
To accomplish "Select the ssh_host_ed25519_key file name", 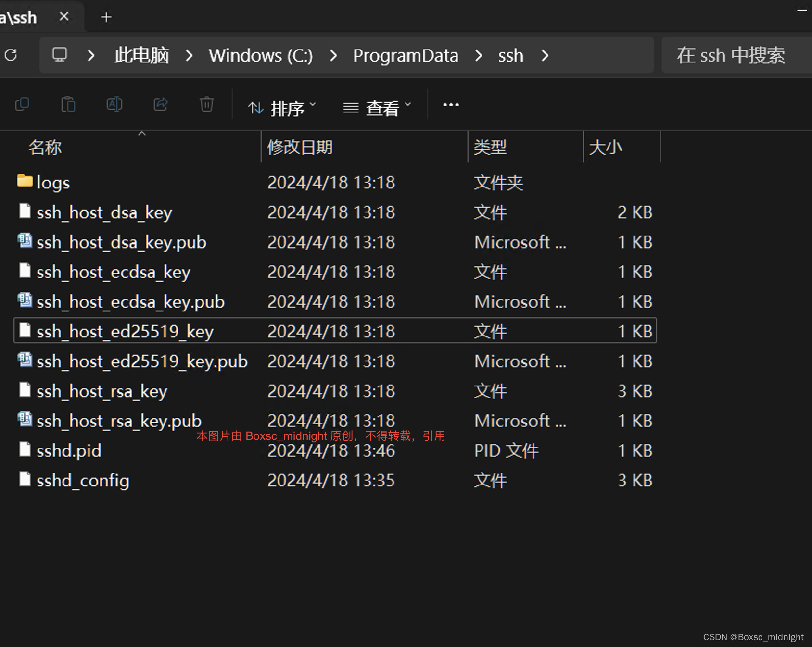I will (x=125, y=332).
